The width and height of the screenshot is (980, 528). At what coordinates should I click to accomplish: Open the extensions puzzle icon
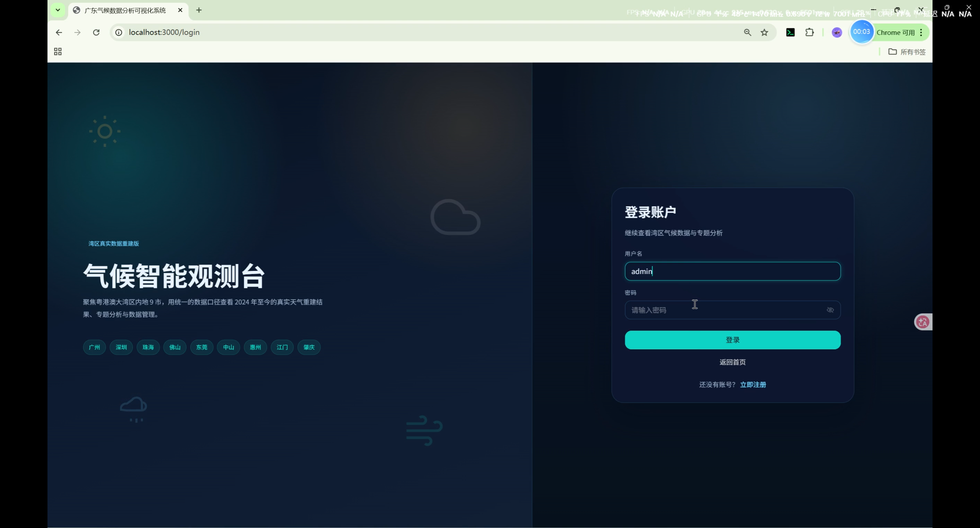809,33
